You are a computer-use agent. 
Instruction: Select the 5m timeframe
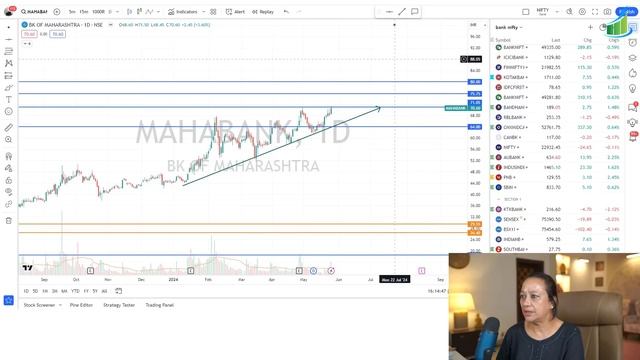click(x=72, y=12)
